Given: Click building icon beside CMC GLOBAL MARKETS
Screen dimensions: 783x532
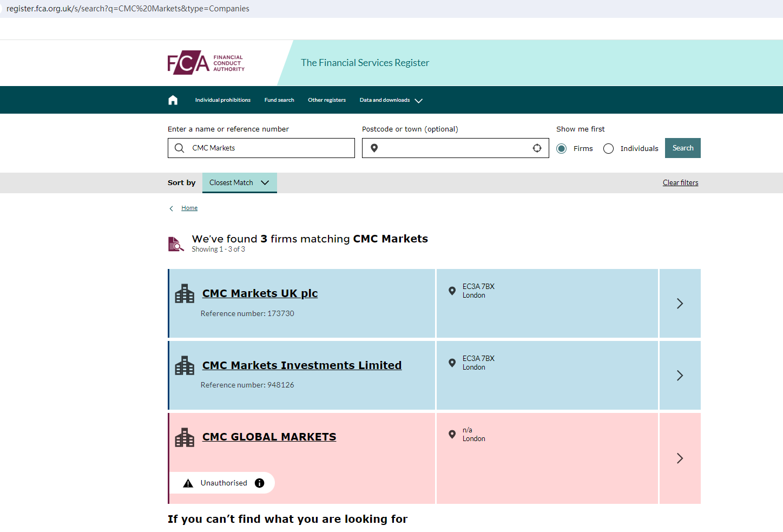Looking at the screenshot, I should coord(185,438).
